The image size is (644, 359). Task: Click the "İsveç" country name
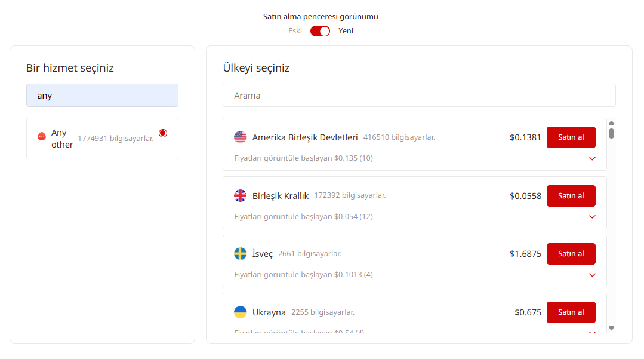263,254
